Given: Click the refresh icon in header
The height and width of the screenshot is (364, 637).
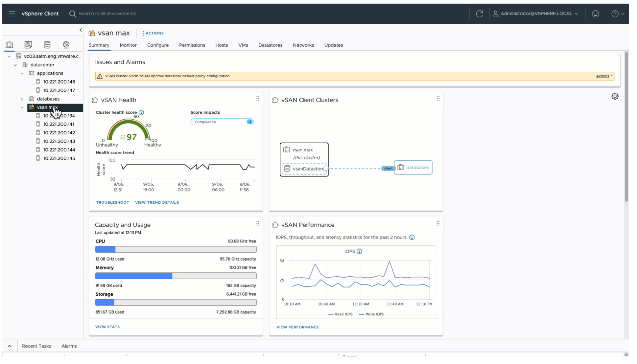Looking at the screenshot, I should click(x=480, y=14).
